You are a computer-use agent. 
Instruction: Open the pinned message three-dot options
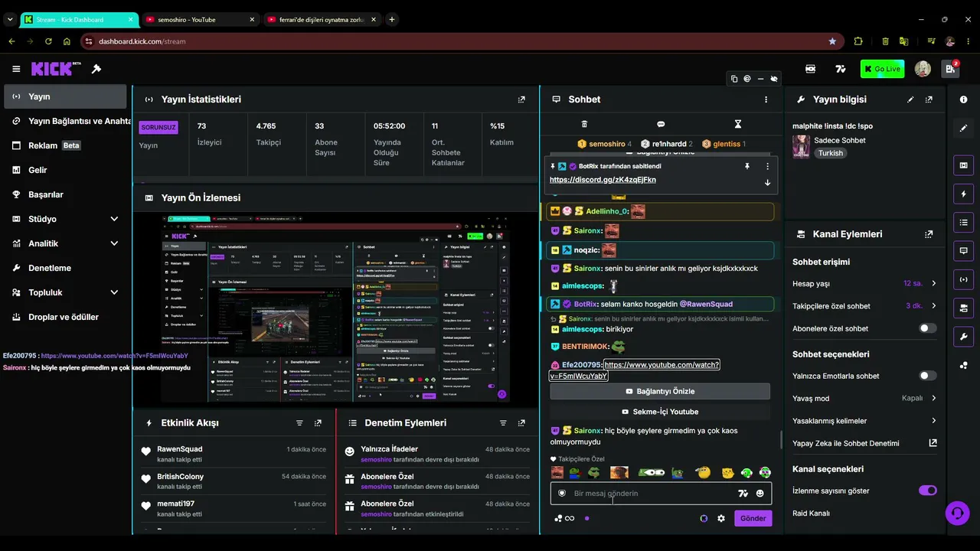pos(767,166)
